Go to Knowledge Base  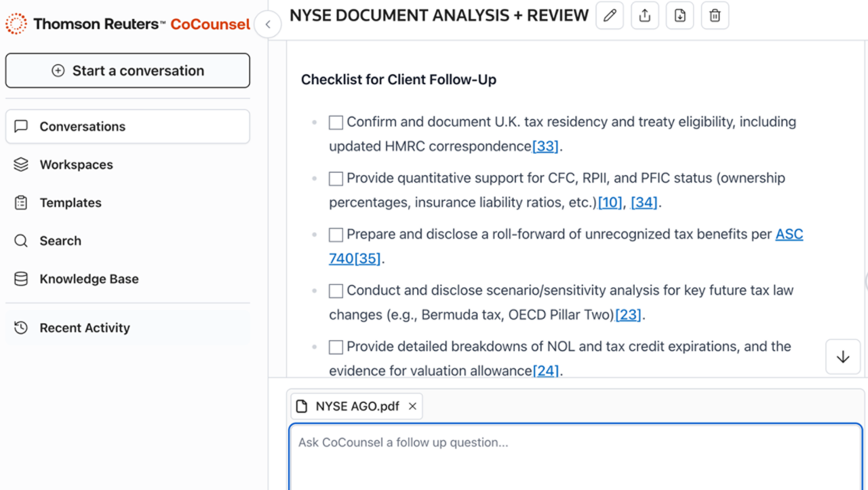(x=89, y=279)
